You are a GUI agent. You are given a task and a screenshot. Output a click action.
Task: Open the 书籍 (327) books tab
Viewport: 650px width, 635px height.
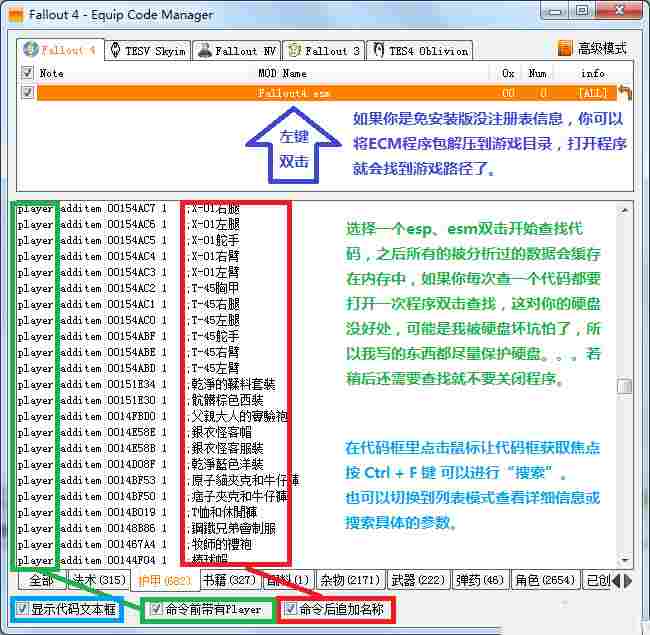[229, 580]
